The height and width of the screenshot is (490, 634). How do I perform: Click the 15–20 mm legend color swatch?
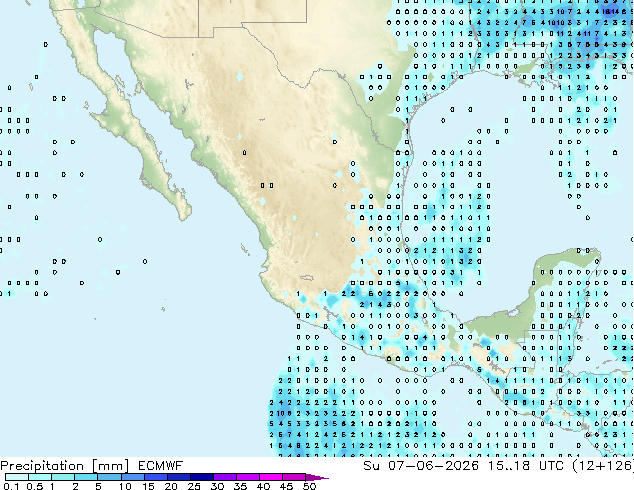156,477
